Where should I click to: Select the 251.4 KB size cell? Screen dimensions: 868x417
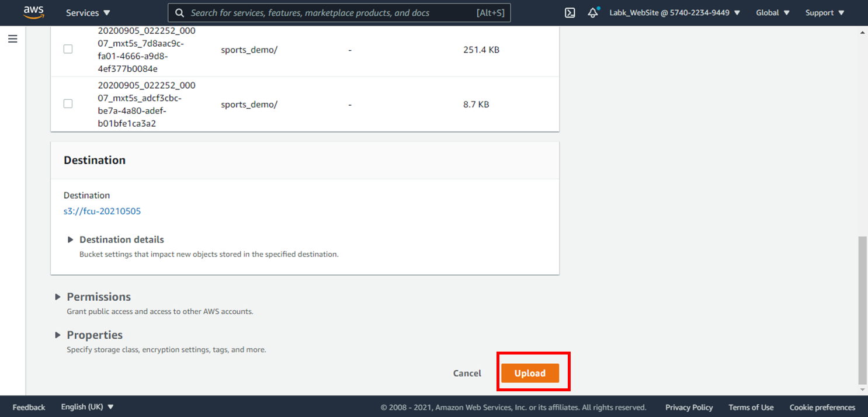(x=481, y=50)
